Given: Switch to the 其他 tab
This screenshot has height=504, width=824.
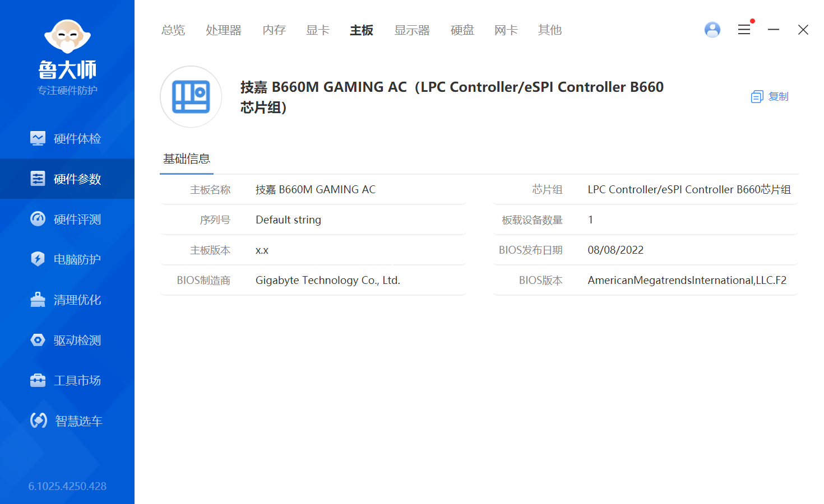Looking at the screenshot, I should point(550,30).
